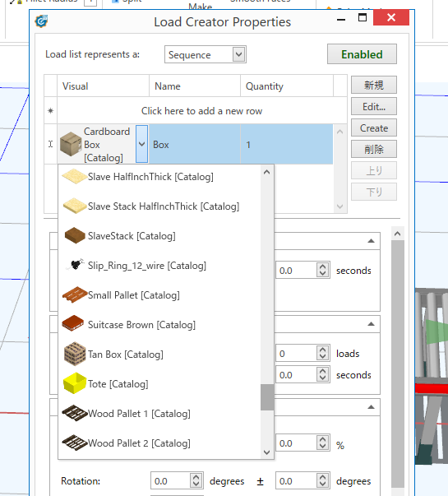
Task: Click the Wood Pallet 2 icon
Action: coord(75,443)
